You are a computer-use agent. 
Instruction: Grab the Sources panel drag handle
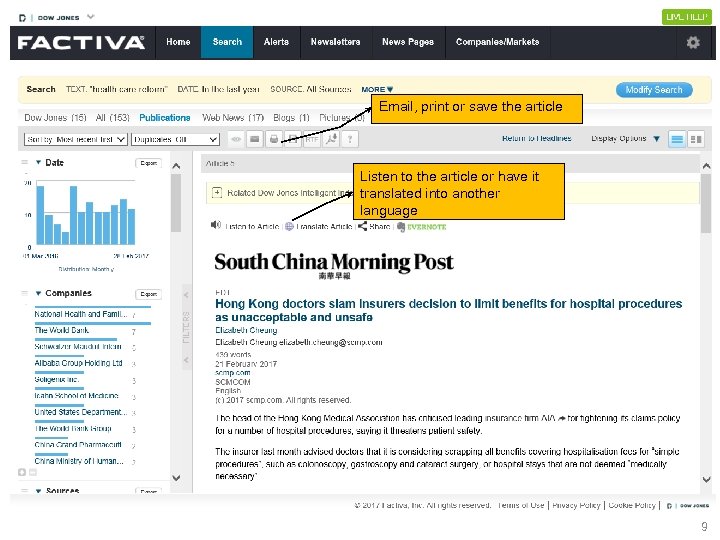click(24, 490)
